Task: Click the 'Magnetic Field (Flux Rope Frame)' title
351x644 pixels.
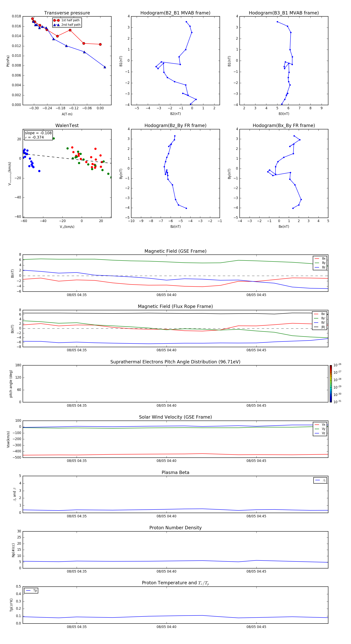Action: click(x=175, y=307)
